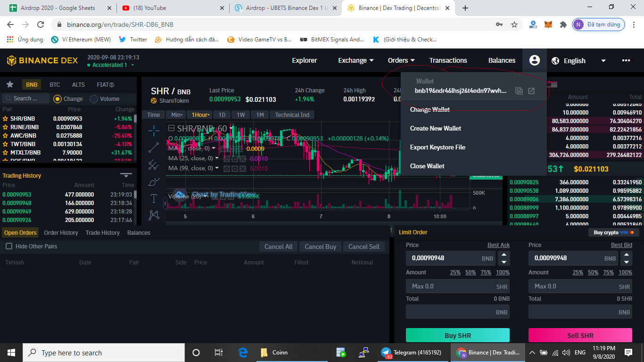This screenshot has height=362, width=644.
Task: Select the Volume radio button
Action: [x=93, y=99]
